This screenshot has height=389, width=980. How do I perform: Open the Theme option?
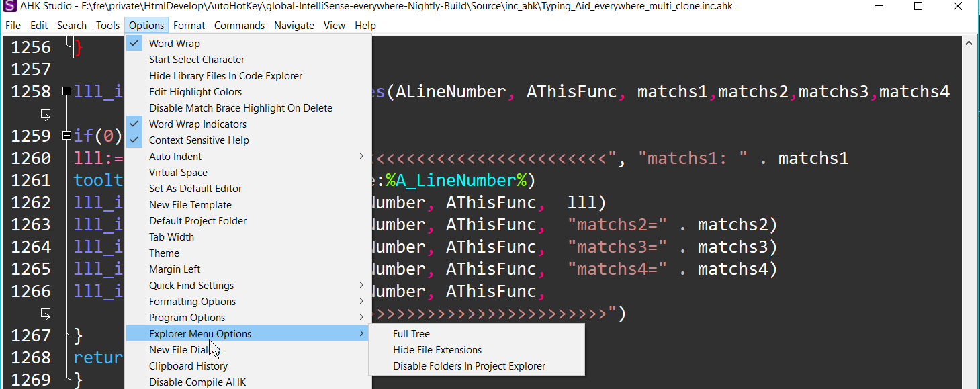click(249, 253)
